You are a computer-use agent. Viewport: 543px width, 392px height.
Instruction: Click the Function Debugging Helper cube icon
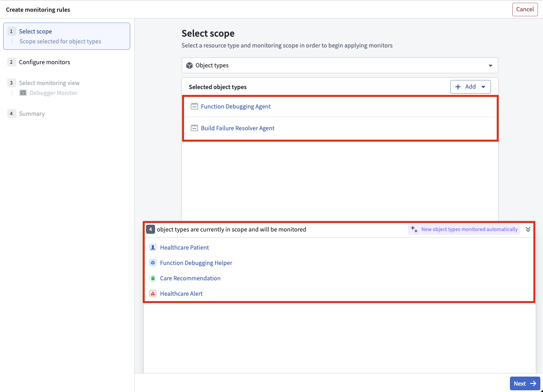pos(153,263)
